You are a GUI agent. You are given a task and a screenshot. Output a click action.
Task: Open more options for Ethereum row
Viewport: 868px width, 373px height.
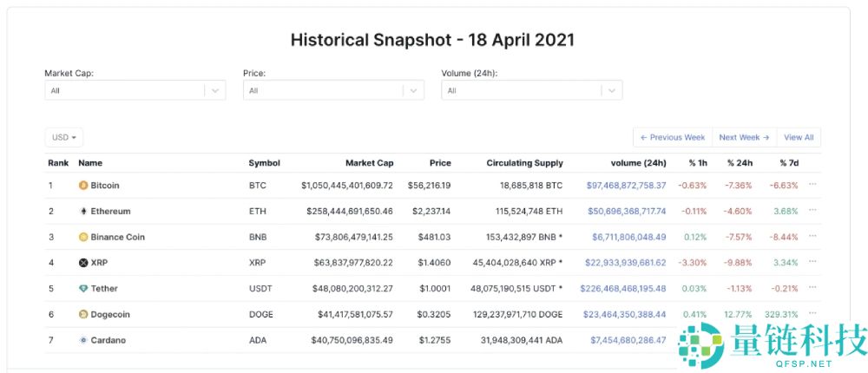(812, 211)
